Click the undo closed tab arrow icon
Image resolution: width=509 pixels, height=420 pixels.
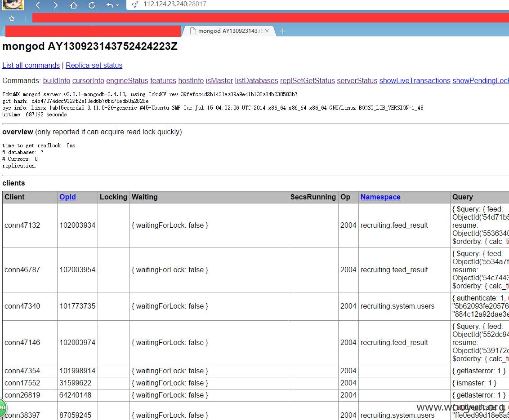point(110,5)
